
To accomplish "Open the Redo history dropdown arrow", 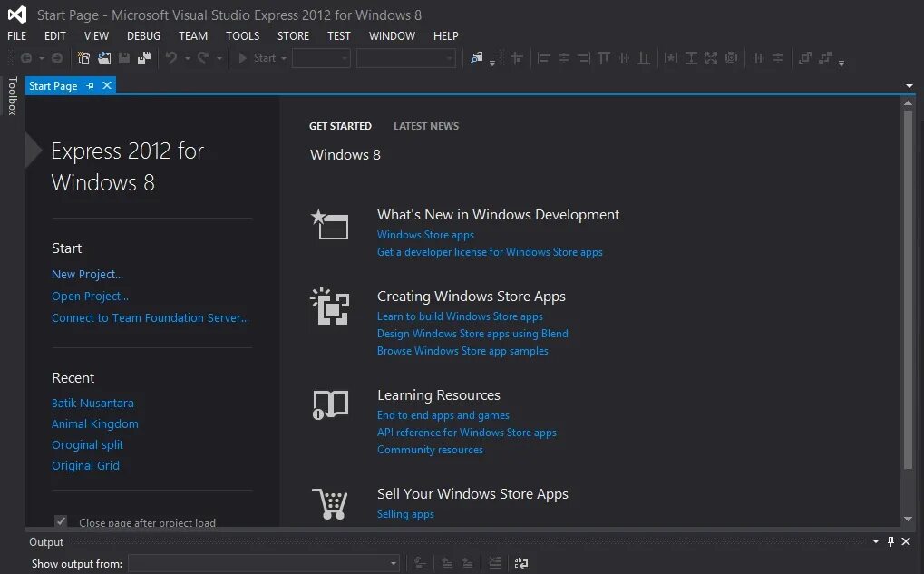I will (x=219, y=58).
